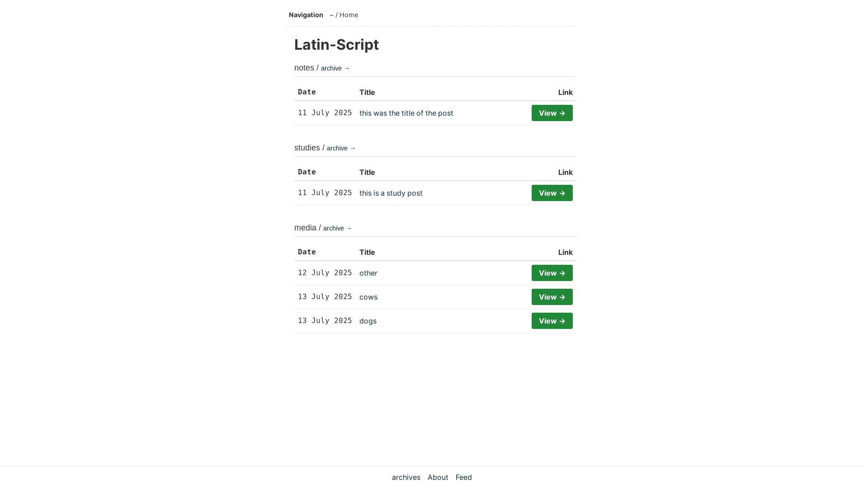The height and width of the screenshot is (488, 868).
Task: Open the media archive link
Action: [x=337, y=228]
